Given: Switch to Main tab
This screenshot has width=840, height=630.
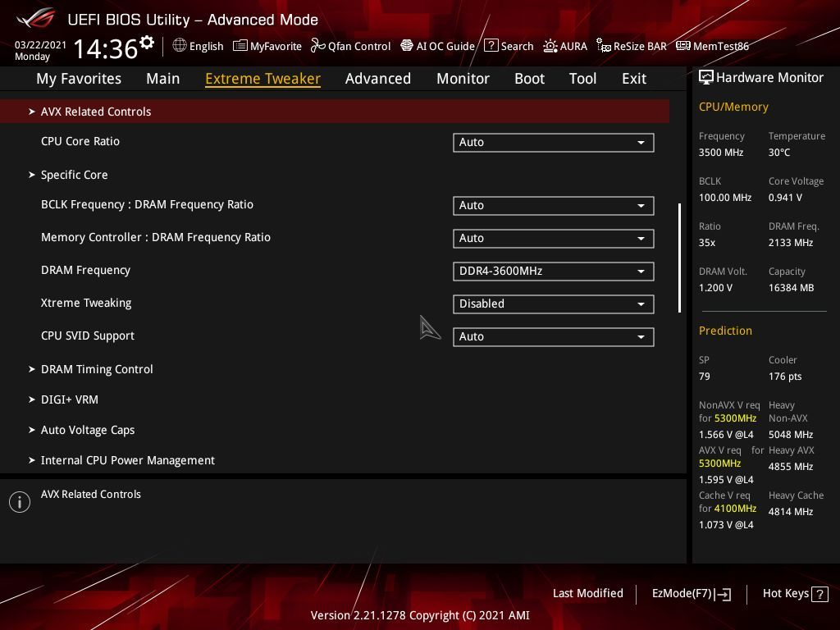Looking at the screenshot, I should point(163,79).
